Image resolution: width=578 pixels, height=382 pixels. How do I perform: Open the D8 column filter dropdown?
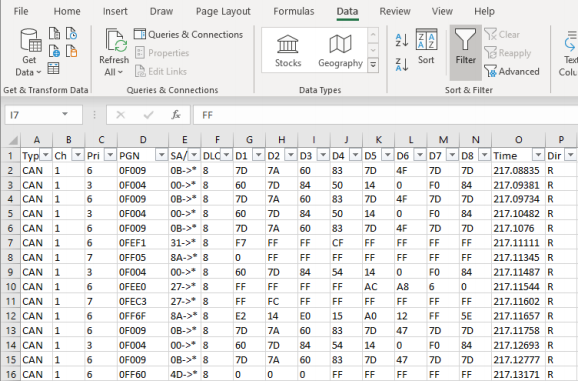[485, 155]
